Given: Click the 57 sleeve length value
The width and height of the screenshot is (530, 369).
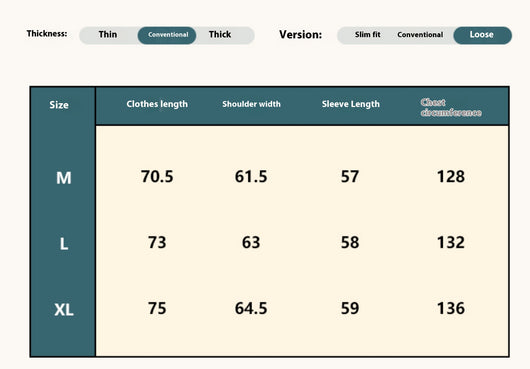Looking at the screenshot, I should tap(350, 176).
